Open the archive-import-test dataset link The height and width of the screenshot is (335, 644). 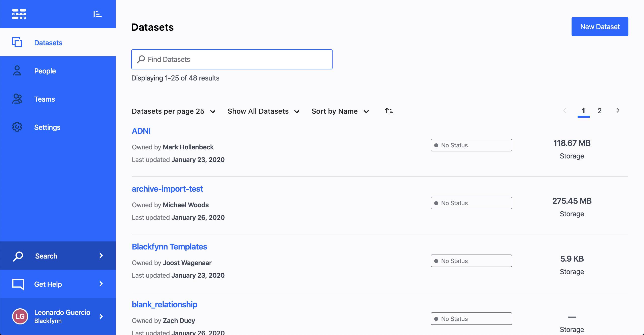click(167, 189)
